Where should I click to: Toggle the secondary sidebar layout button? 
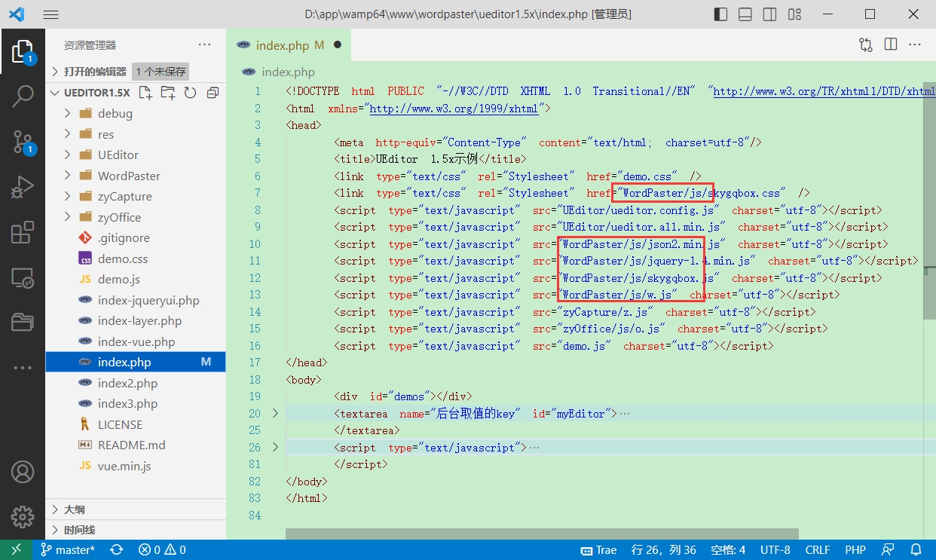coord(769,14)
